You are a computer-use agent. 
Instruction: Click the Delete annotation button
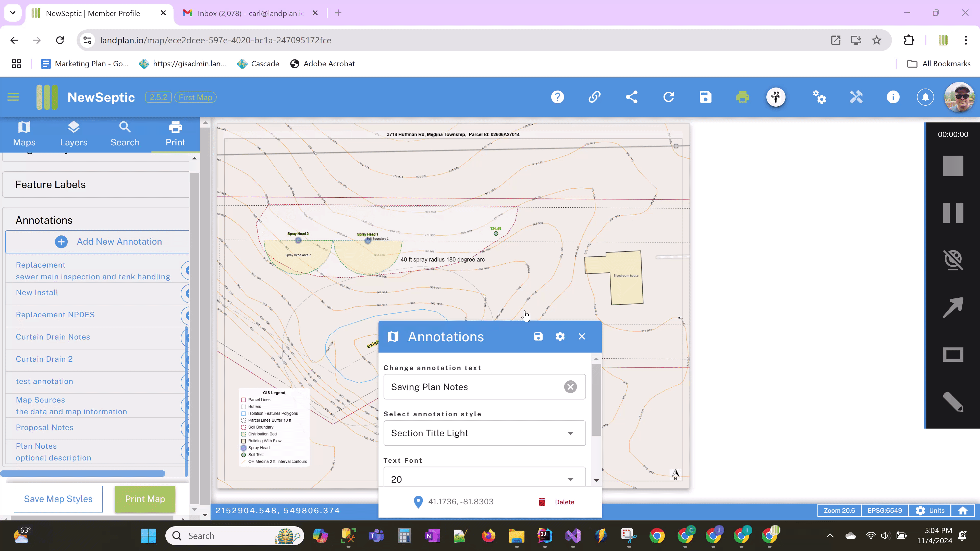(x=558, y=502)
